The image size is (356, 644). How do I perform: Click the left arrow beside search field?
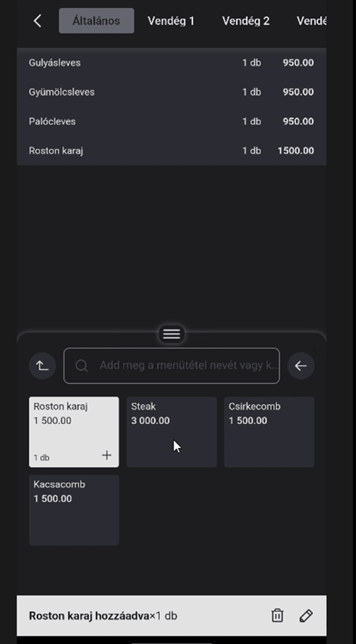300,365
